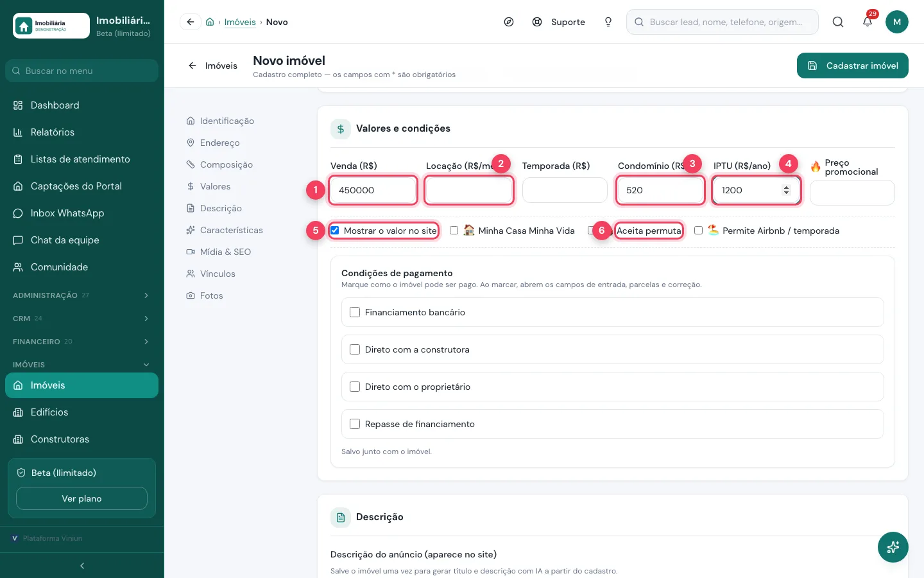The height and width of the screenshot is (578, 924).
Task: Collapse the sidebar with bottom chevron
Action: [82, 566]
